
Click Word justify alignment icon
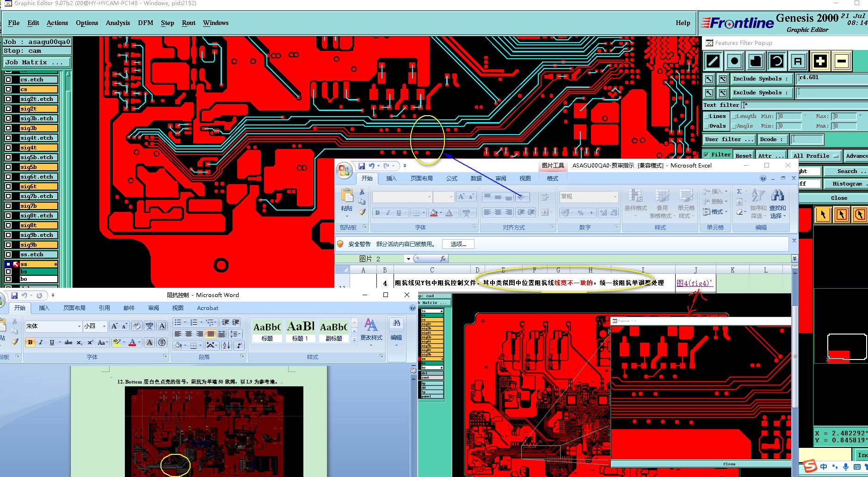(x=211, y=334)
